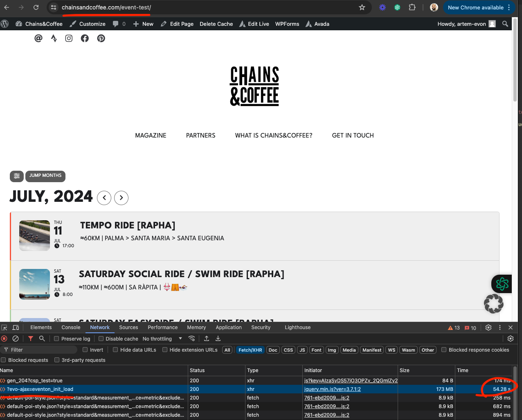
Task: Enable Disable cache checkbox
Action: click(101, 339)
